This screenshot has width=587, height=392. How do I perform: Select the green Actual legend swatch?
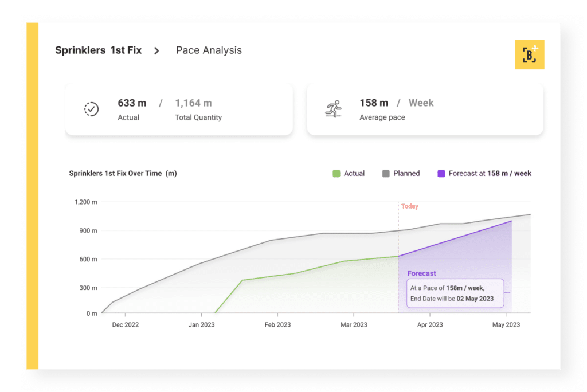(x=335, y=173)
